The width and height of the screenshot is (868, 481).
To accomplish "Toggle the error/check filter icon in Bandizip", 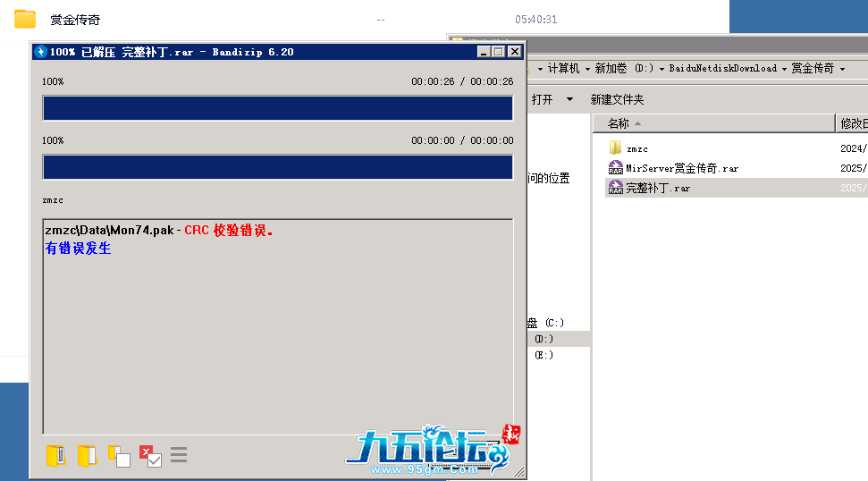I will (x=150, y=456).
